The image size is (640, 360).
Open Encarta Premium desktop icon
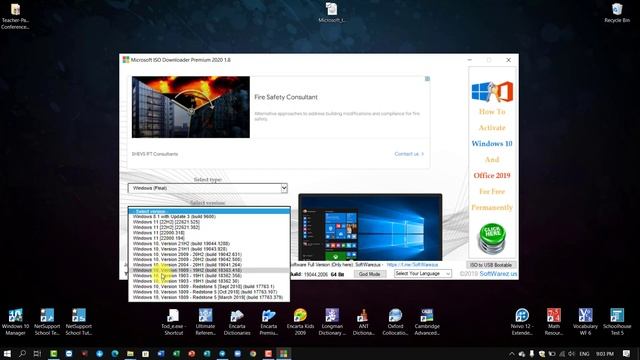269,322
